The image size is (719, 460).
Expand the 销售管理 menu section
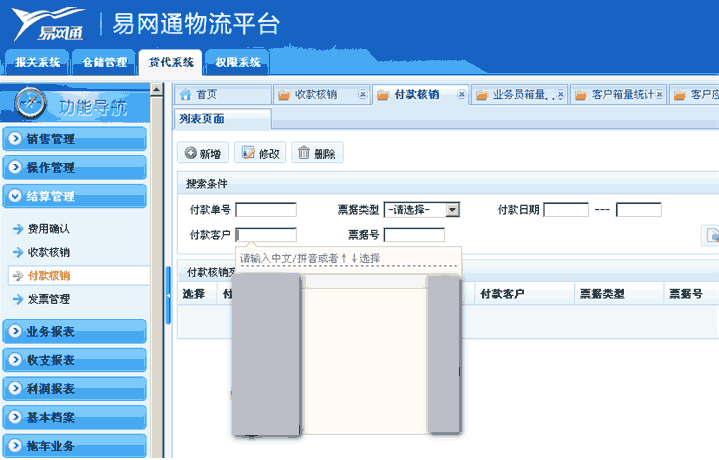point(74,139)
